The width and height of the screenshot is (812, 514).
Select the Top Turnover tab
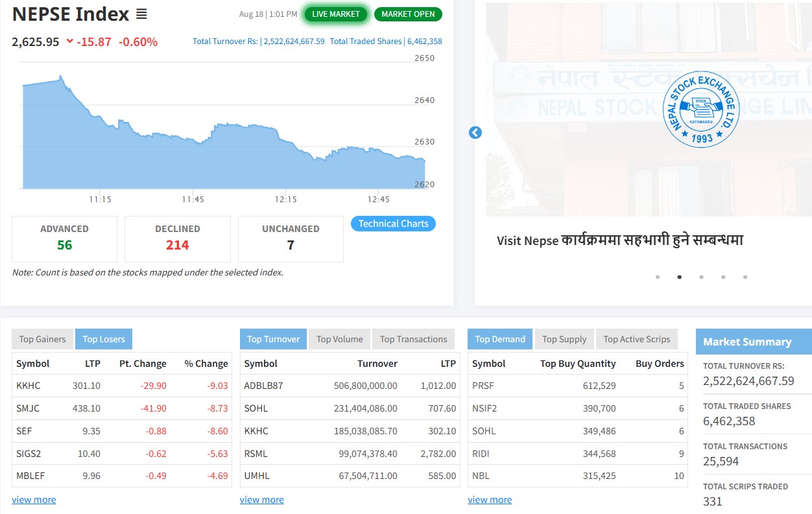coord(273,339)
